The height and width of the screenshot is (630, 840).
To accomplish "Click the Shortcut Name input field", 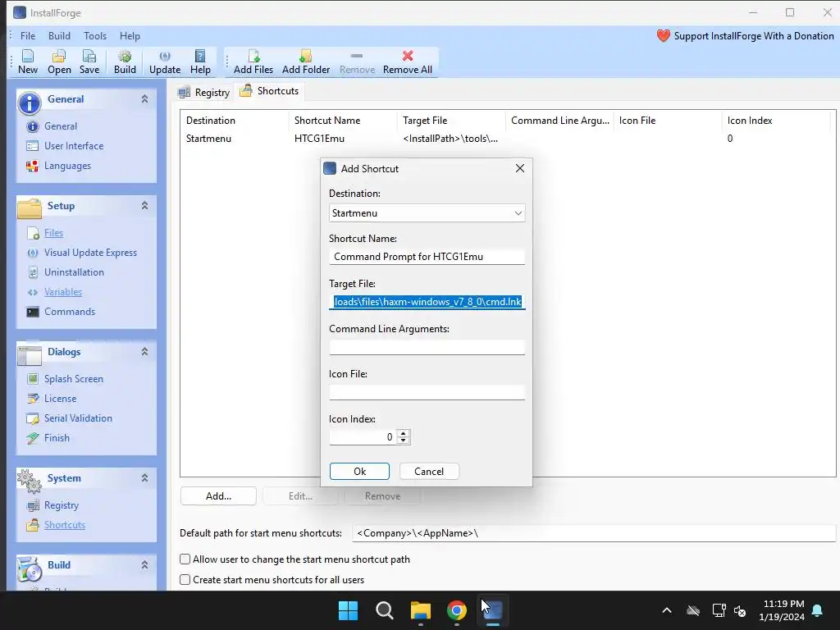I will coord(427,257).
